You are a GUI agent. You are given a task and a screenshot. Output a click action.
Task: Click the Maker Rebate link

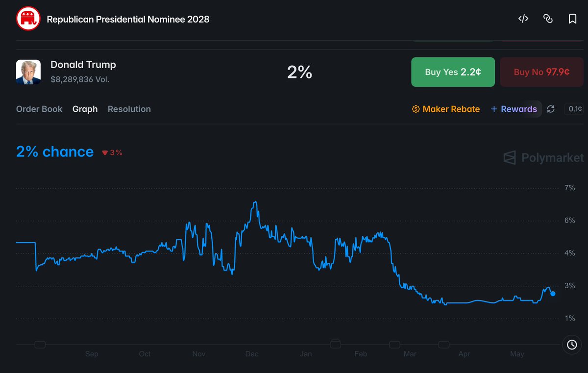(446, 109)
